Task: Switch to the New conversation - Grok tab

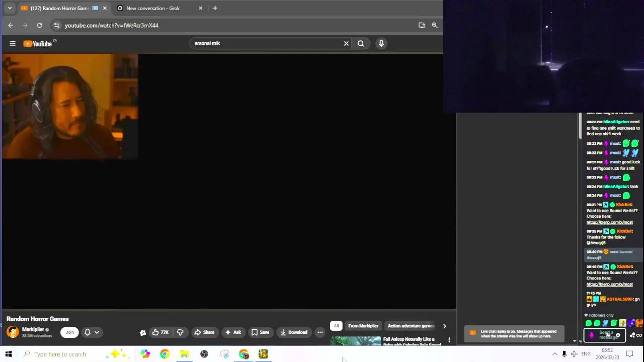Action: click(153, 8)
